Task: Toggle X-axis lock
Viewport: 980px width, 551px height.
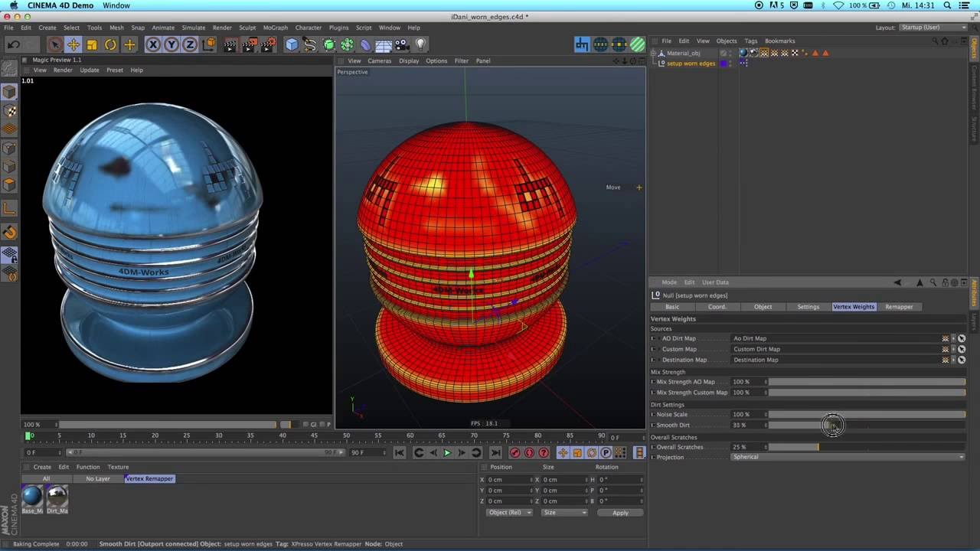Action: [153, 44]
